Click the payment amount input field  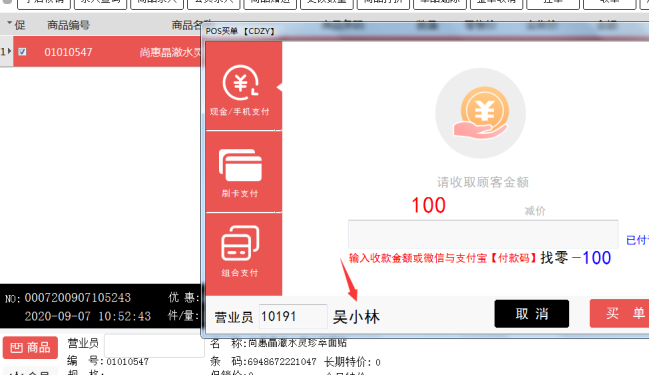coord(483,234)
